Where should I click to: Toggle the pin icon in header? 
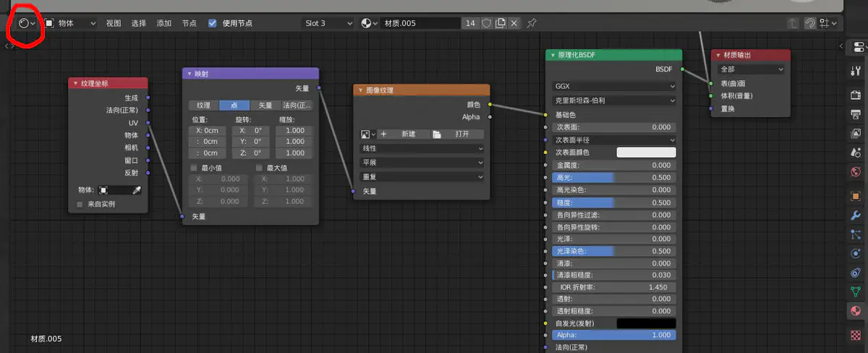click(532, 23)
